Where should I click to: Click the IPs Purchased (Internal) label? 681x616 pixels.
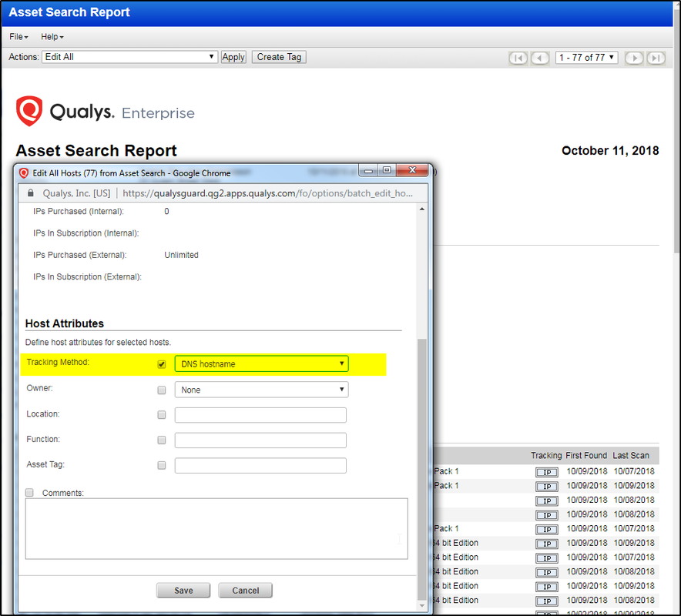[x=78, y=212]
